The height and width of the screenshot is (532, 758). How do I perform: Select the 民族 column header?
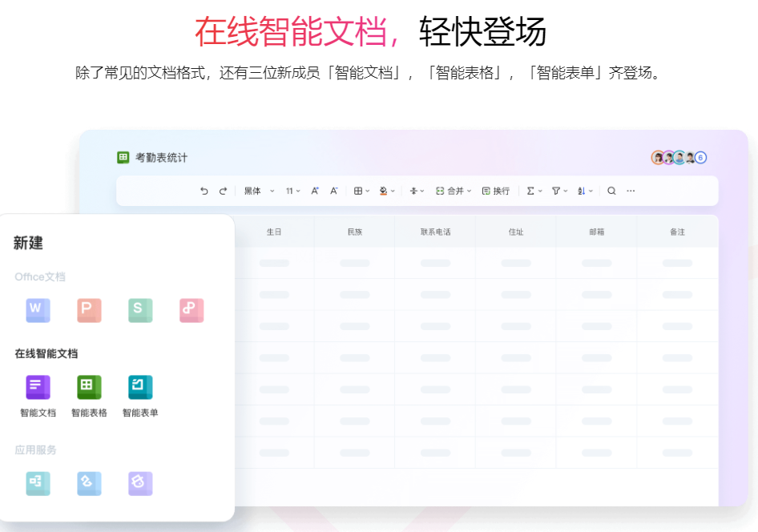(x=355, y=232)
